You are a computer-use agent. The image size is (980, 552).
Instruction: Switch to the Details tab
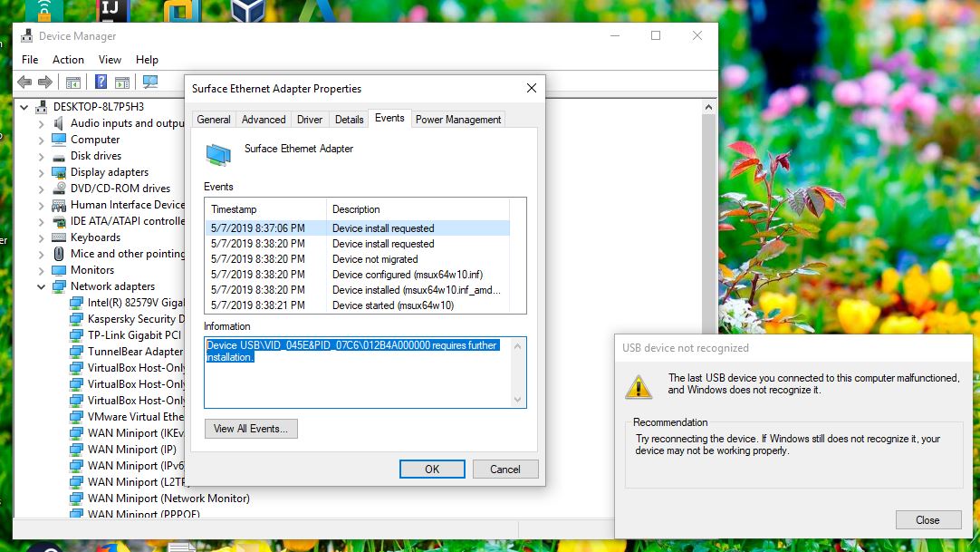point(350,120)
